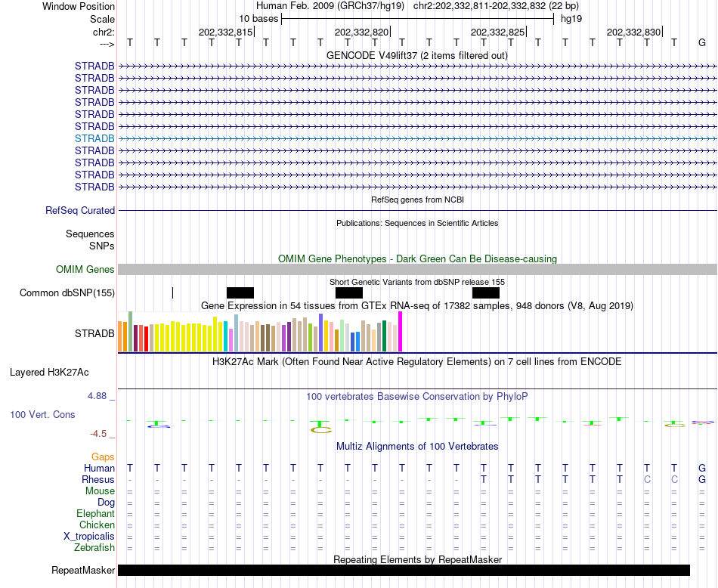
Task: Click the OMIM Gene Phenotypes green title
Action: 417,258
